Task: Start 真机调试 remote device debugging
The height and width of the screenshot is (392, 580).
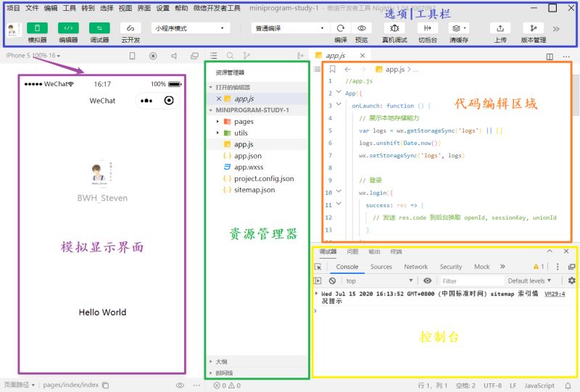Action: click(x=394, y=28)
